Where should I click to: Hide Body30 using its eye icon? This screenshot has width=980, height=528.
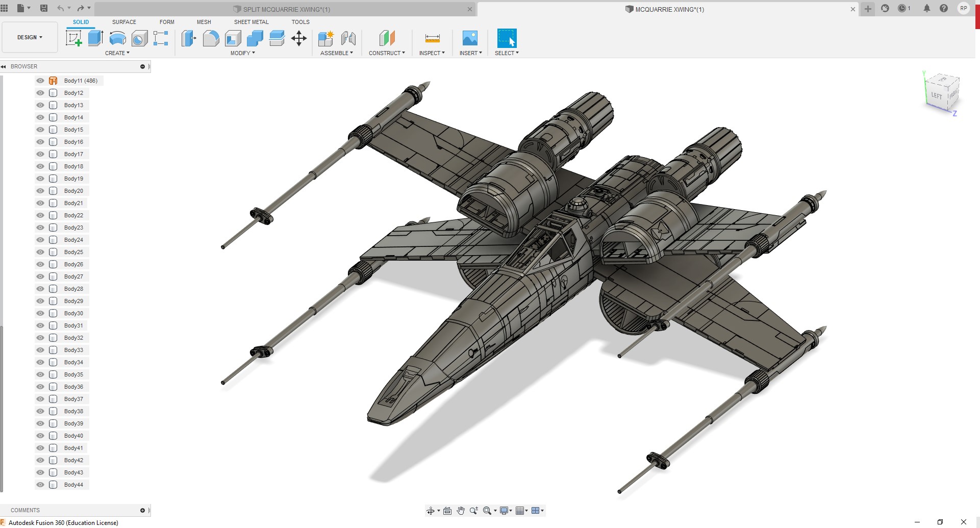tap(40, 313)
